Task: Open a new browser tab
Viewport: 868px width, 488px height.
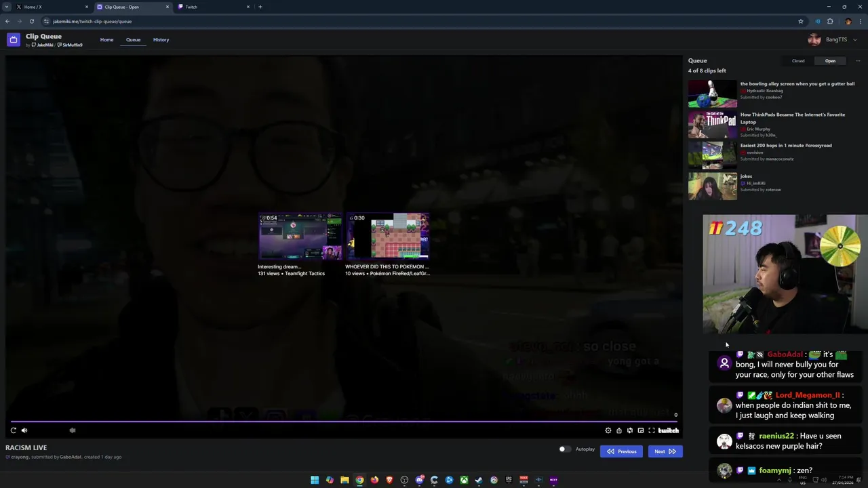Action: pyautogui.click(x=260, y=7)
